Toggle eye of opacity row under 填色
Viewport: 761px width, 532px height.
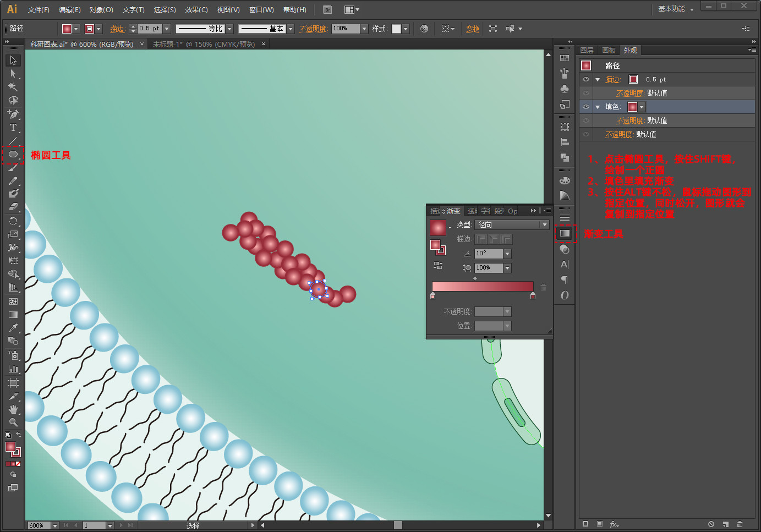click(x=586, y=120)
